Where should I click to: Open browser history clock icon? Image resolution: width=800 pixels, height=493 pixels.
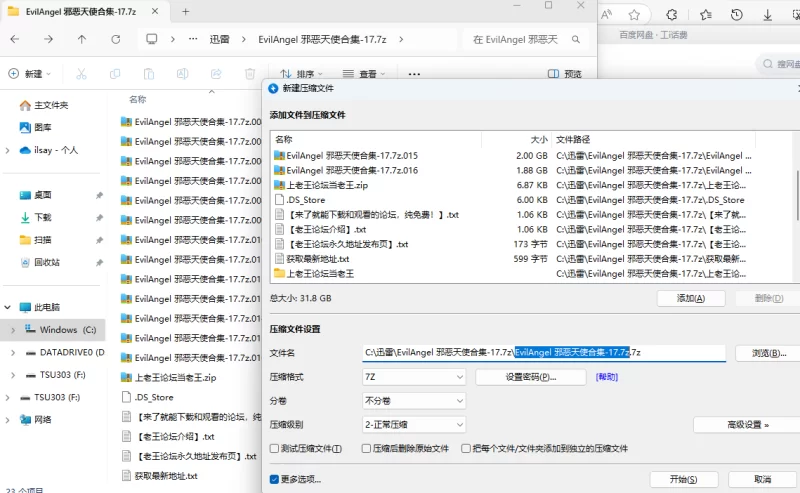coord(736,15)
